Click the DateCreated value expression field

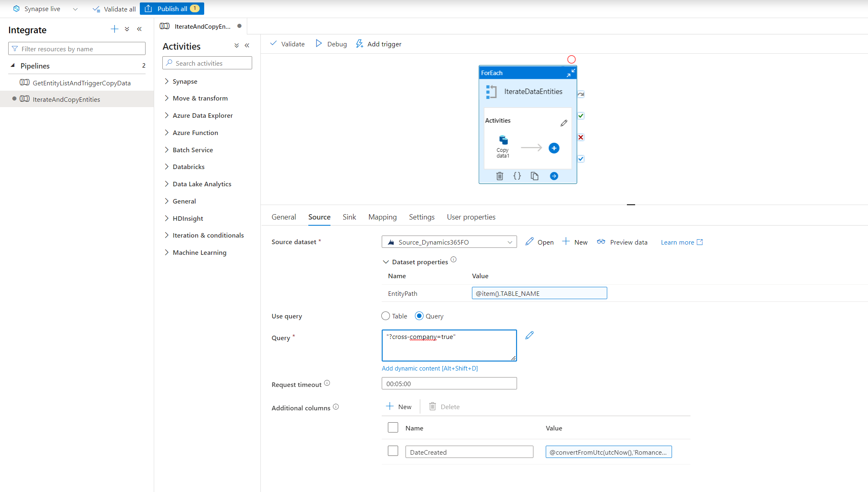click(x=608, y=452)
